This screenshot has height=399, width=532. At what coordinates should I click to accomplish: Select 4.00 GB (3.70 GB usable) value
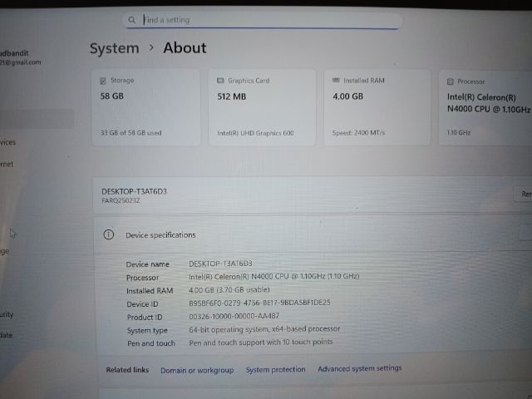[229, 290]
